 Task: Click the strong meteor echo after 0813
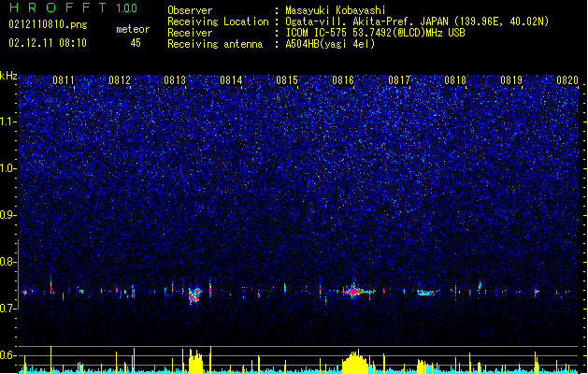[195, 295]
